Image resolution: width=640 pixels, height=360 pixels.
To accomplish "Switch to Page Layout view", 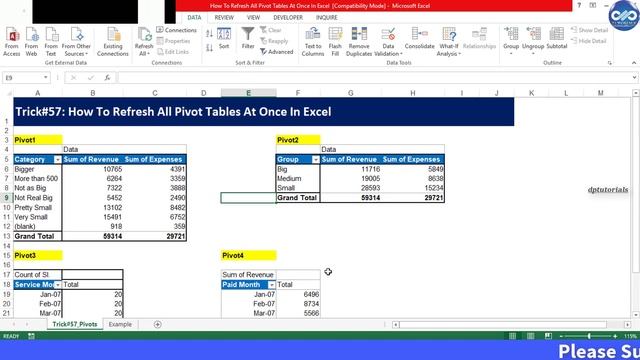I will pos(530,336).
